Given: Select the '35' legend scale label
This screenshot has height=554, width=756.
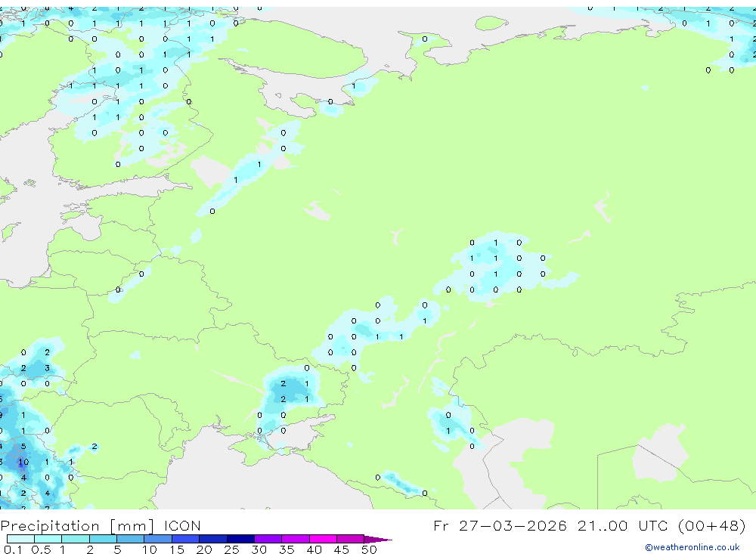Looking at the screenshot, I should tap(287, 549).
